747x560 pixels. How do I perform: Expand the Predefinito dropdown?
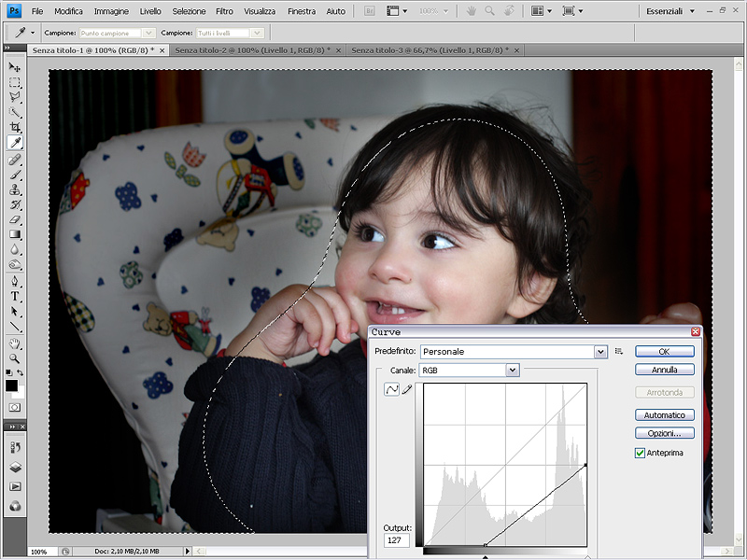(600, 352)
